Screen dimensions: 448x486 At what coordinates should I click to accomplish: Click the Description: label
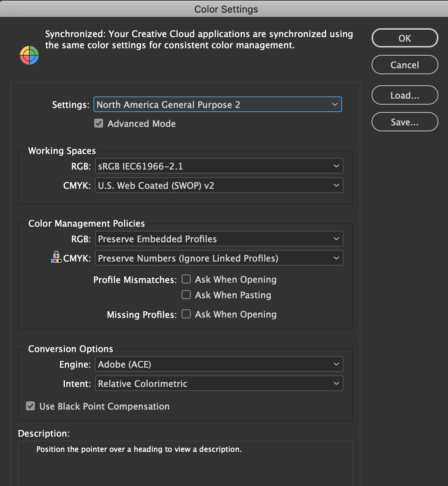point(44,433)
